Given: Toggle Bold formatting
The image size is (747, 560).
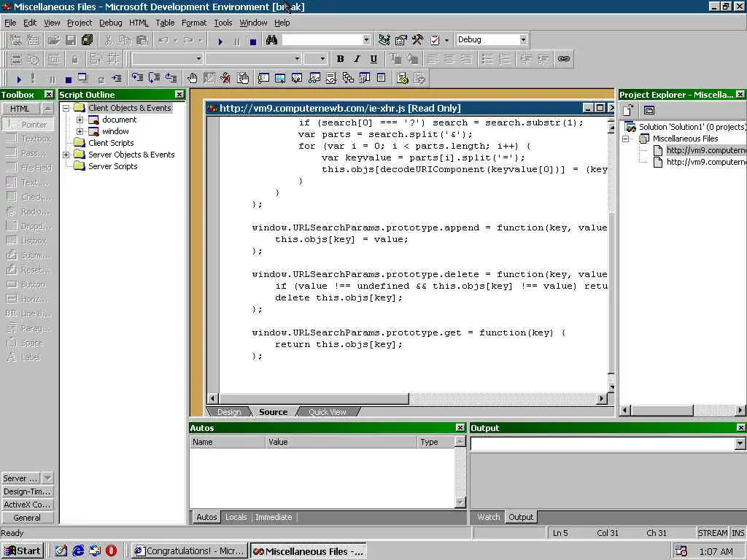Looking at the screenshot, I should click(340, 58).
